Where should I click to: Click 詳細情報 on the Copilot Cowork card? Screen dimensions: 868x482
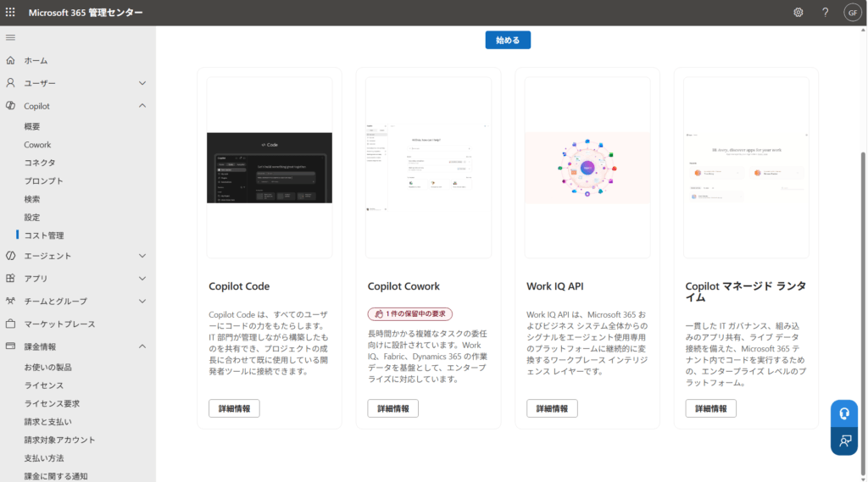tap(393, 408)
